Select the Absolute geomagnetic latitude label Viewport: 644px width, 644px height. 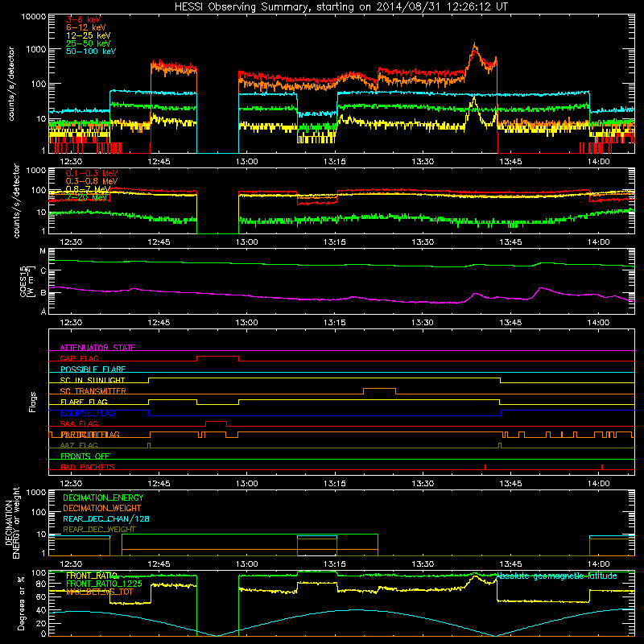tap(556, 576)
